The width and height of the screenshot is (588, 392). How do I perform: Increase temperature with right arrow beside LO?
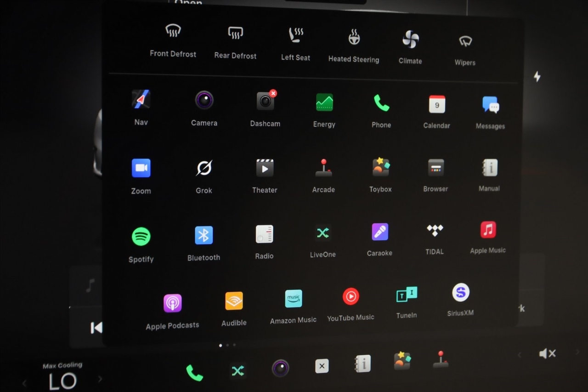[100, 379]
